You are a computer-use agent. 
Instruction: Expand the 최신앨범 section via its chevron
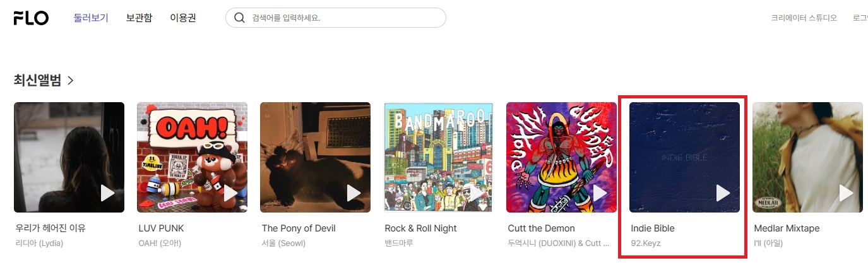pos(71,81)
